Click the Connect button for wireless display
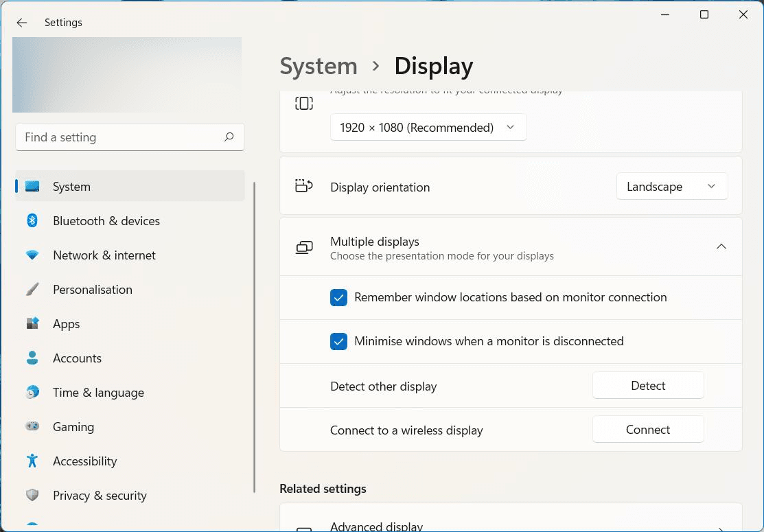This screenshot has width=764, height=532. [x=648, y=429]
